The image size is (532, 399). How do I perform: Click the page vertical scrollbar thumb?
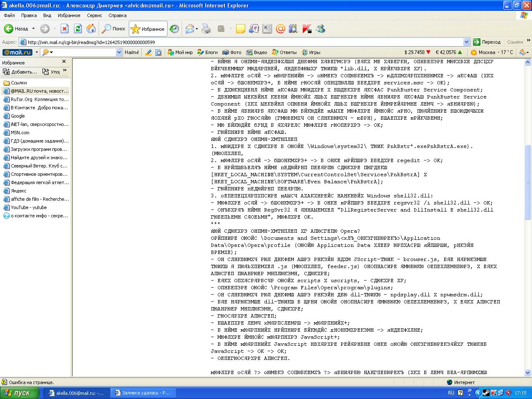(x=528, y=182)
